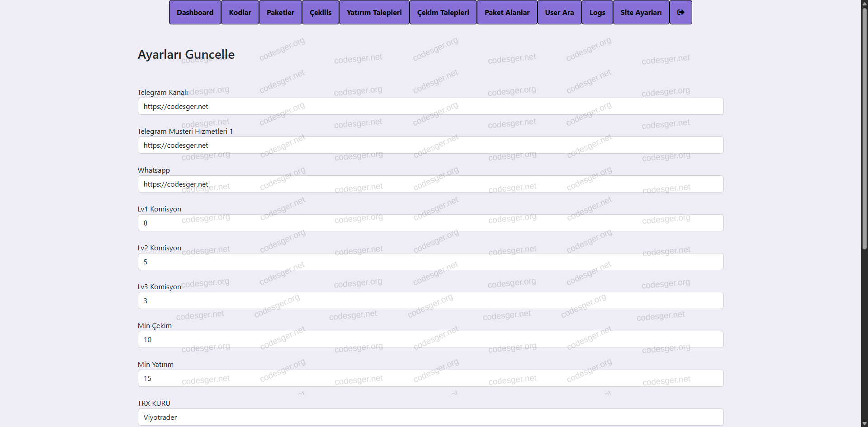
Task: Edit the Min Yatırım value field
Action: [430, 378]
